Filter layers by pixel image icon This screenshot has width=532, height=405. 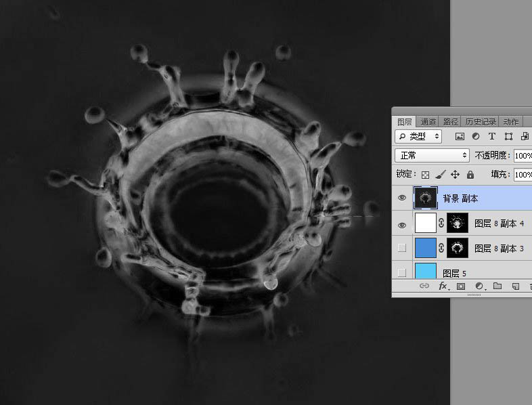click(x=460, y=136)
